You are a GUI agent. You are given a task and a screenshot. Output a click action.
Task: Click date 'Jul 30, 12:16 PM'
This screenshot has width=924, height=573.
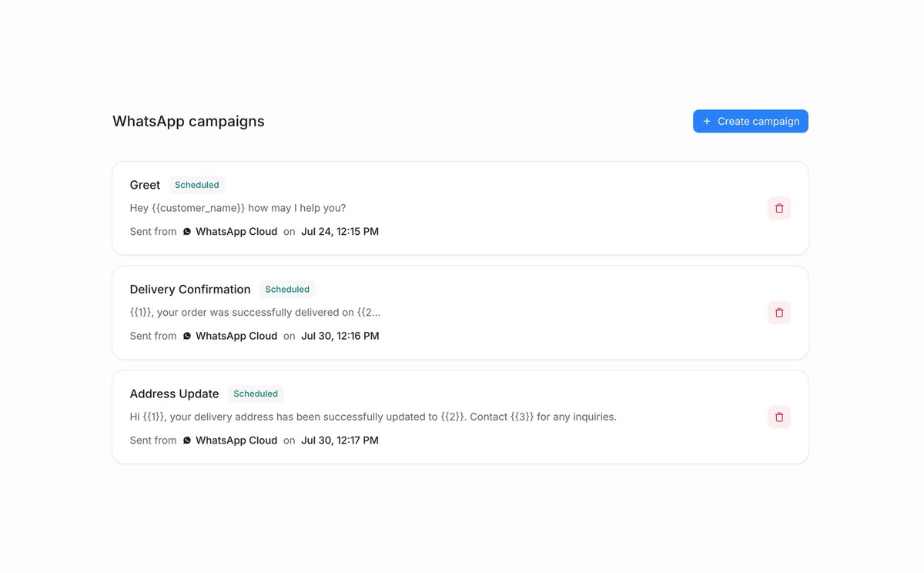(x=340, y=336)
